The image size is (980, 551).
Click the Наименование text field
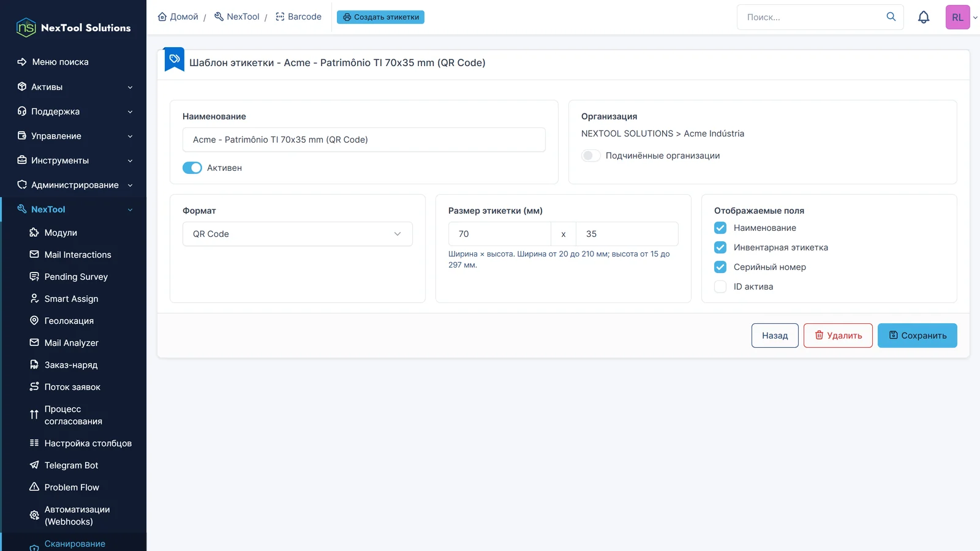[364, 140]
